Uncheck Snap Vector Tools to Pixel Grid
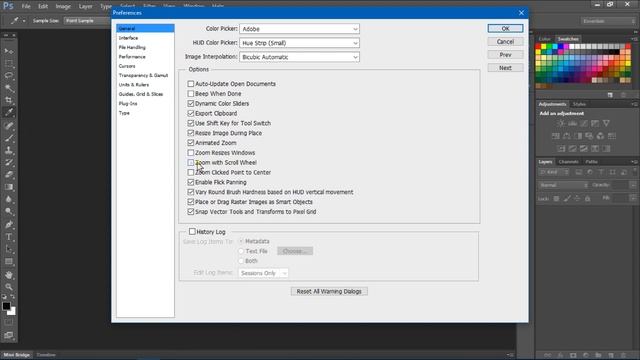640x360 pixels. pyautogui.click(x=191, y=211)
